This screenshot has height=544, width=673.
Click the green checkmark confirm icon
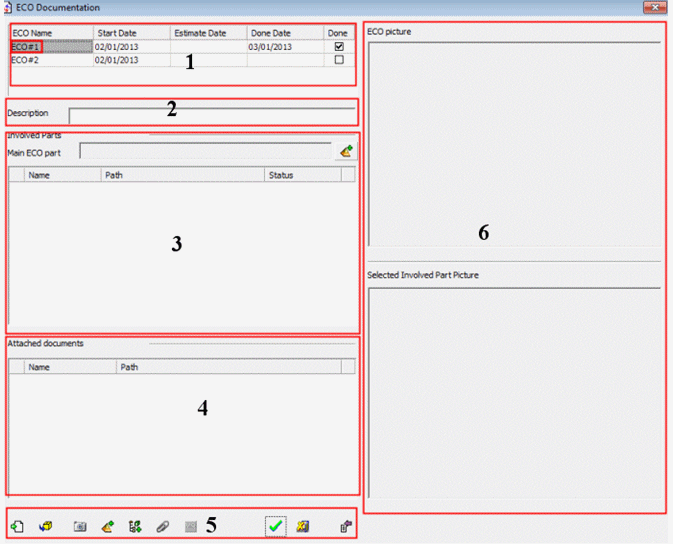click(275, 526)
